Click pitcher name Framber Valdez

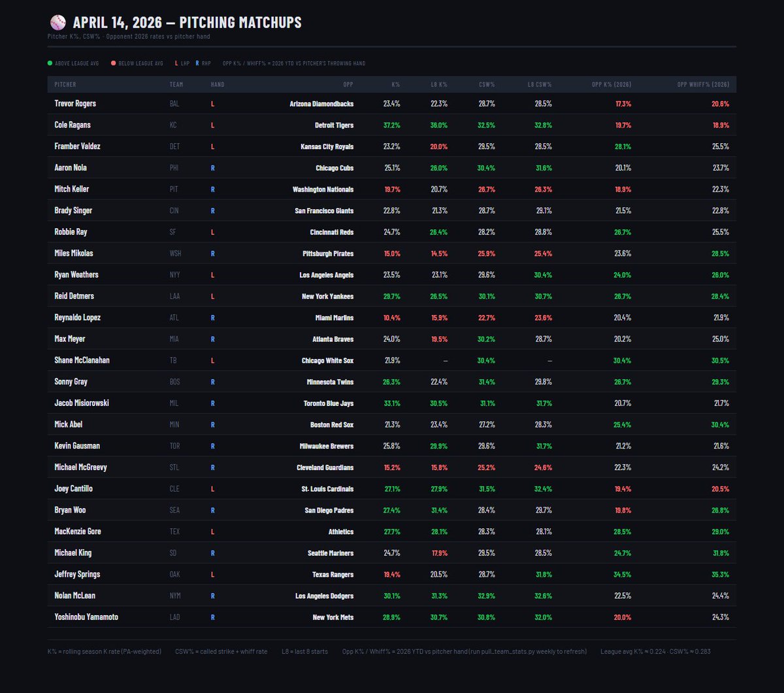coord(76,146)
